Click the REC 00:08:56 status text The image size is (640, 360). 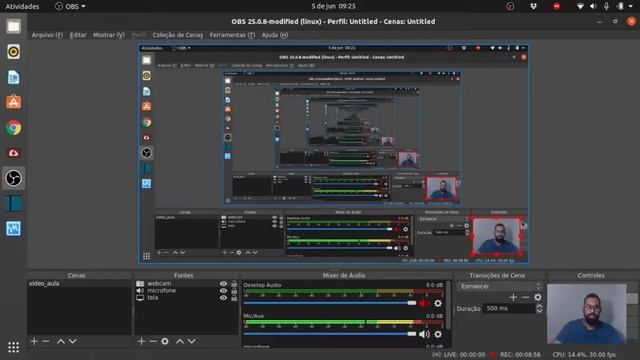[x=520, y=355]
